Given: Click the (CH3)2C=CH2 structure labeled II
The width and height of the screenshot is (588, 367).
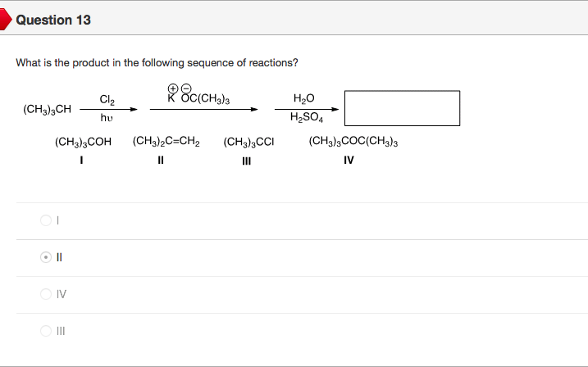Looking at the screenshot, I should [162, 142].
